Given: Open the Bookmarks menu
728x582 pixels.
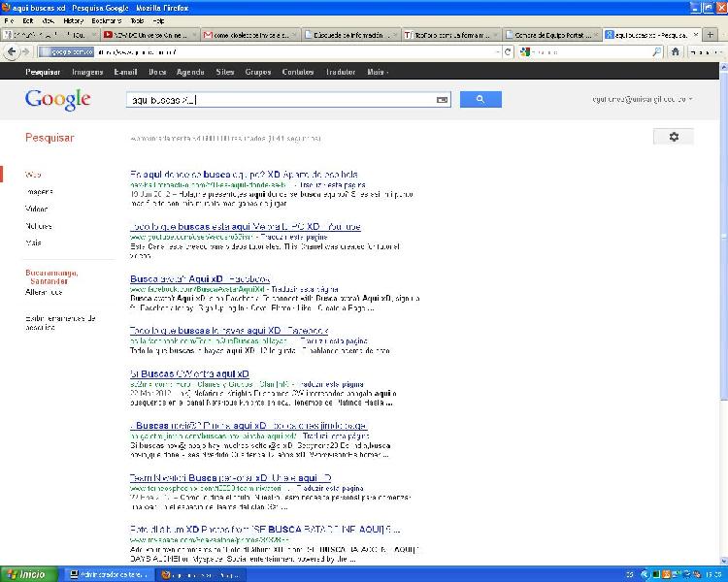Looking at the screenshot, I should click(x=107, y=21).
